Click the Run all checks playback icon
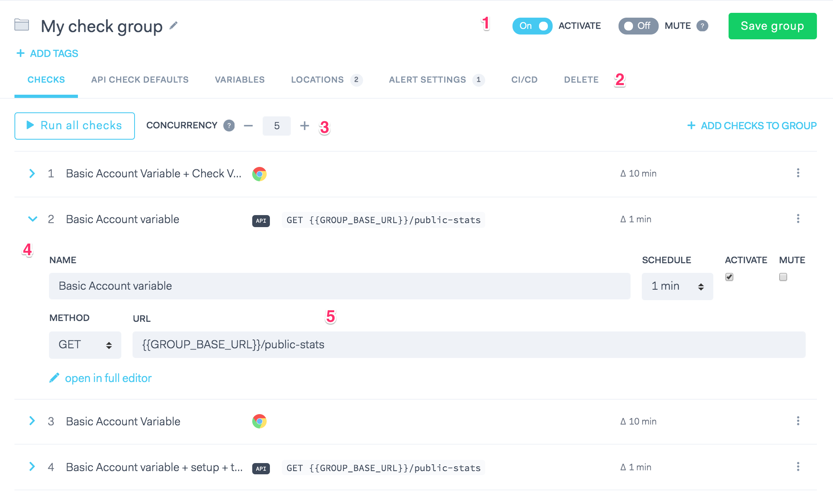The height and width of the screenshot is (504, 833). 29,126
